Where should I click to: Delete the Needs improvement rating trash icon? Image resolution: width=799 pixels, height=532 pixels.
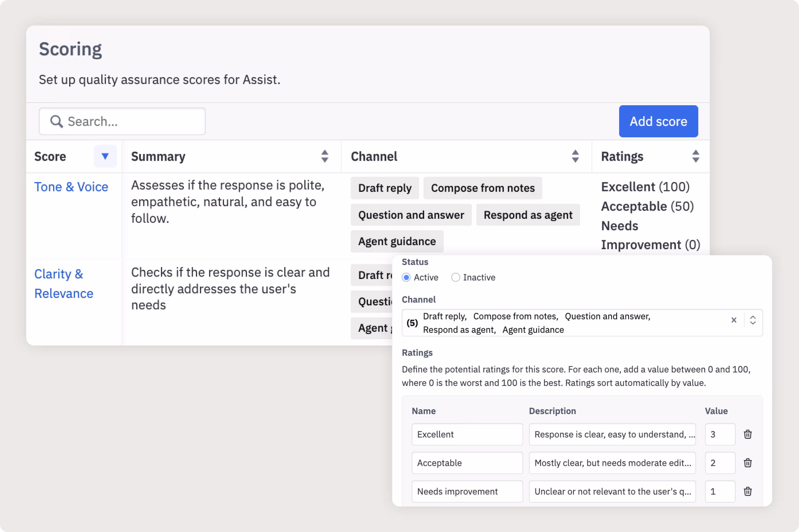[748, 491]
